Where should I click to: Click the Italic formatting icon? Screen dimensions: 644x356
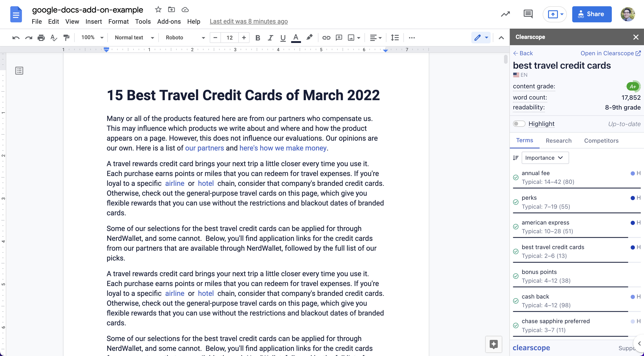click(271, 38)
